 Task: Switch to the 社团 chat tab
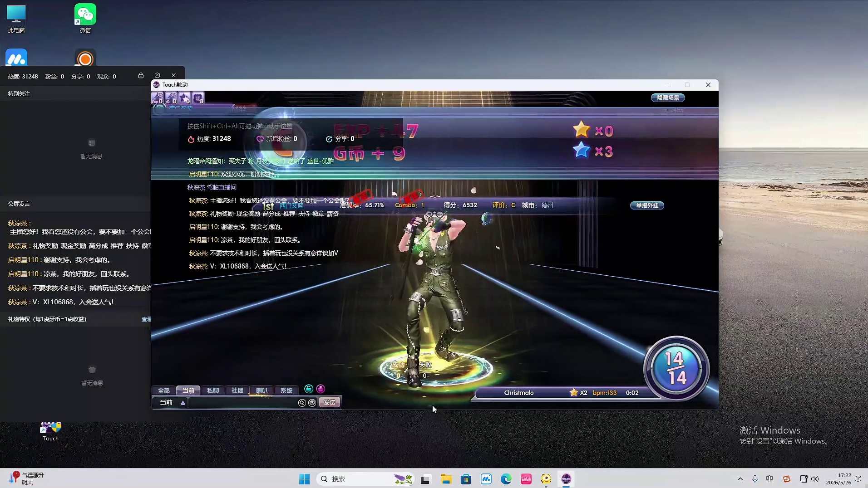click(x=237, y=390)
